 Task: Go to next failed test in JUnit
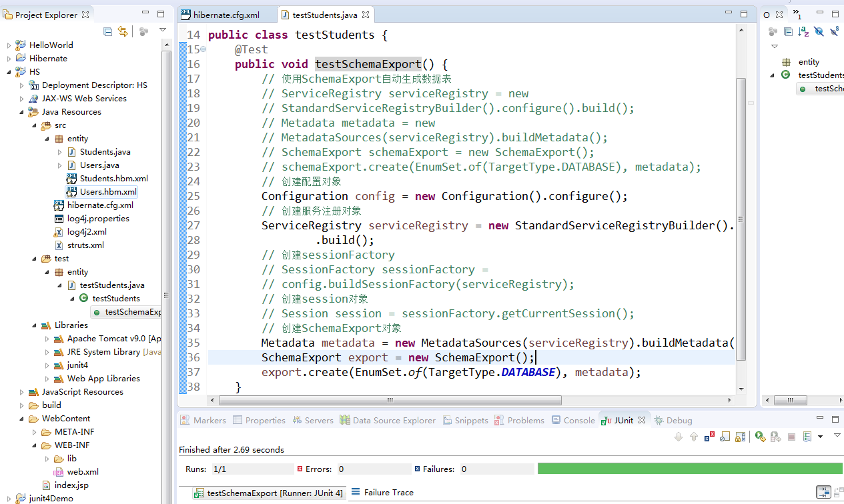[x=679, y=437]
